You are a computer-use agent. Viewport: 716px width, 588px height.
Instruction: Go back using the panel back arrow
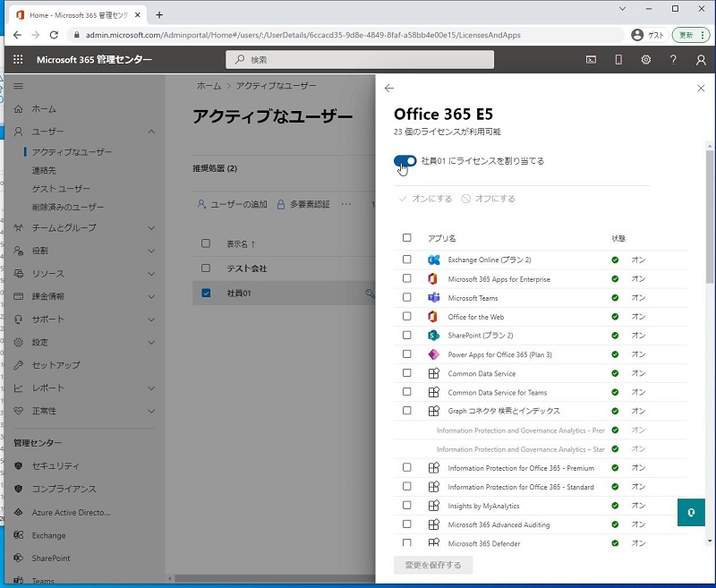[x=389, y=88]
